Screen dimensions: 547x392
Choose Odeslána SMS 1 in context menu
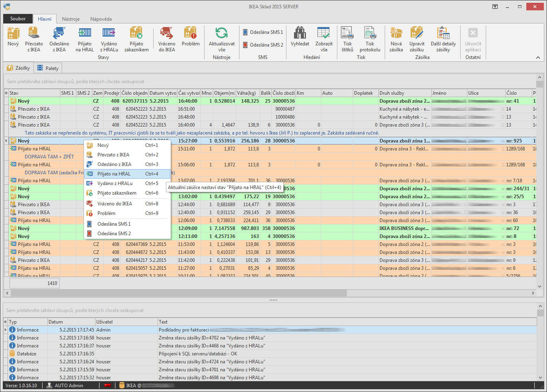(127, 224)
